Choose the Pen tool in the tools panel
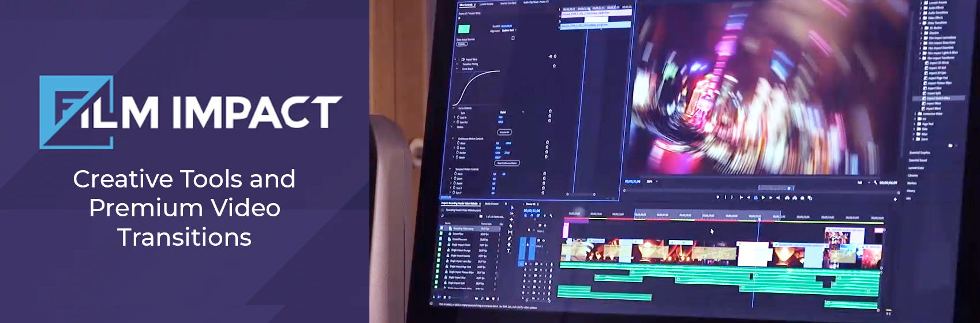980x323 pixels. pos(509,238)
